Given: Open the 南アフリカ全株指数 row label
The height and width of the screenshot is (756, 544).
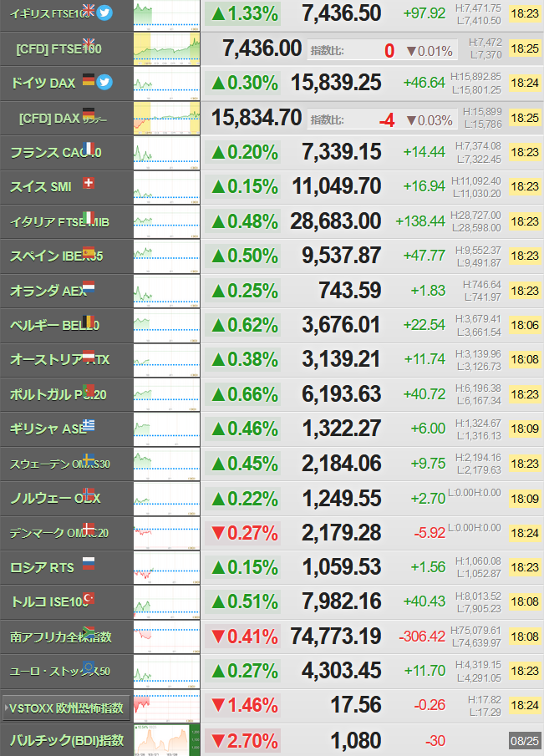Looking at the screenshot, I should click(61, 637).
